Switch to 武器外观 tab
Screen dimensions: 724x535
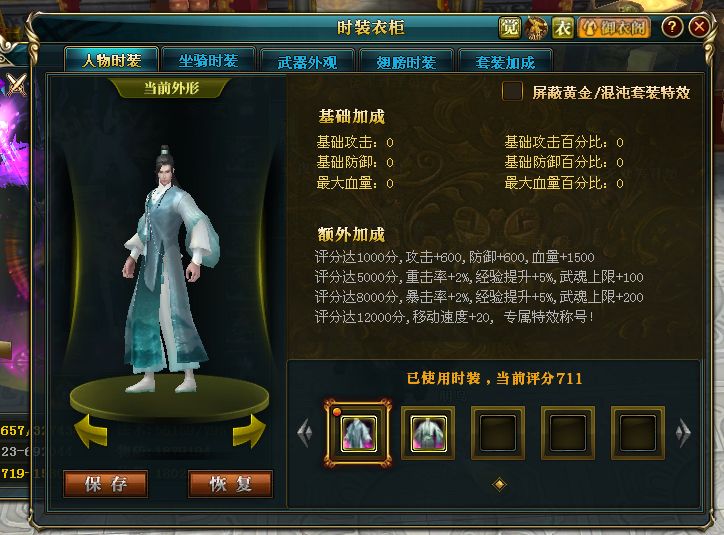[x=308, y=61]
